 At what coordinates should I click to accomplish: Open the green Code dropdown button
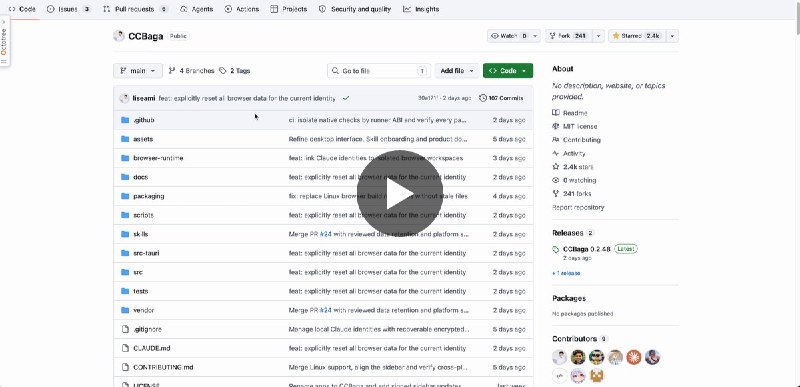[508, 71]
